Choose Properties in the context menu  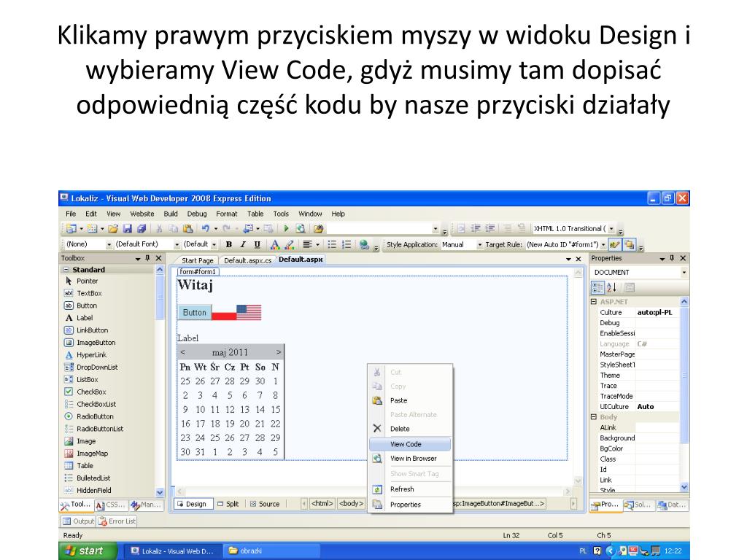(410, 505)
